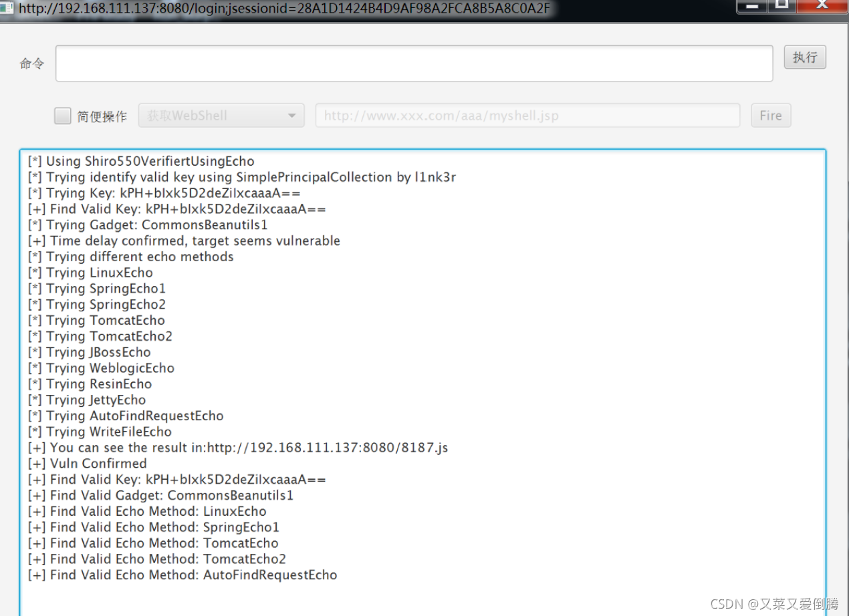Click the '[*] Trying Key:' log line
This screenshot has height=616, width=849.
[x=164, y=193]
